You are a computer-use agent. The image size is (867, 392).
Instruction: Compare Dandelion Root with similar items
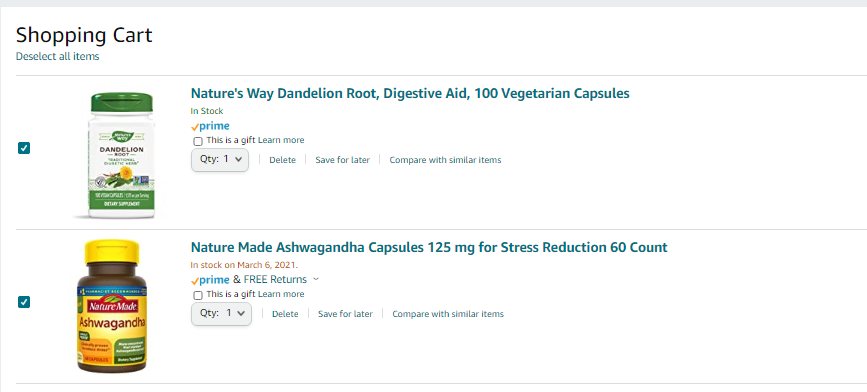(445, 160)
